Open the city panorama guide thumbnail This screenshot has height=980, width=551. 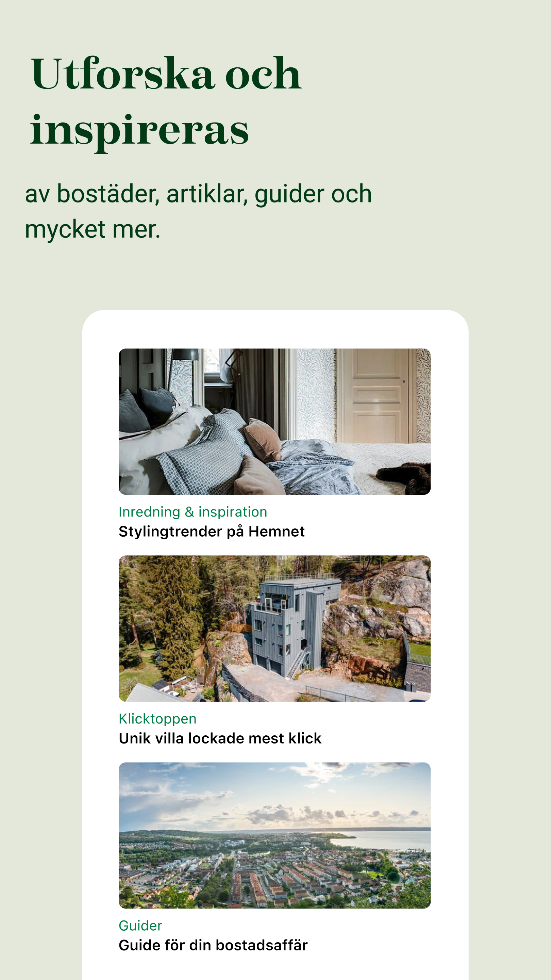(274, 835)
